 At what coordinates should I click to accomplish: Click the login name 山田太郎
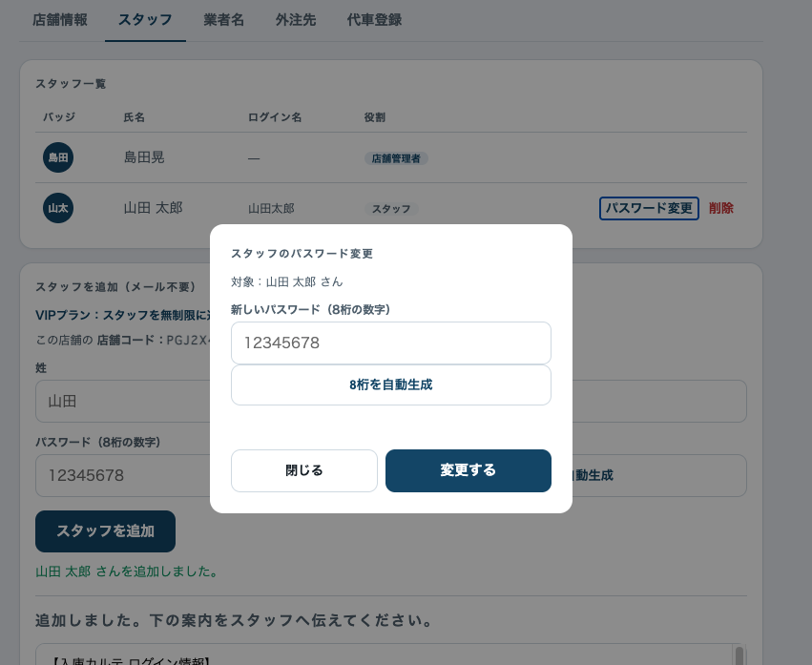pyautogui.click(x=271, y=209)
